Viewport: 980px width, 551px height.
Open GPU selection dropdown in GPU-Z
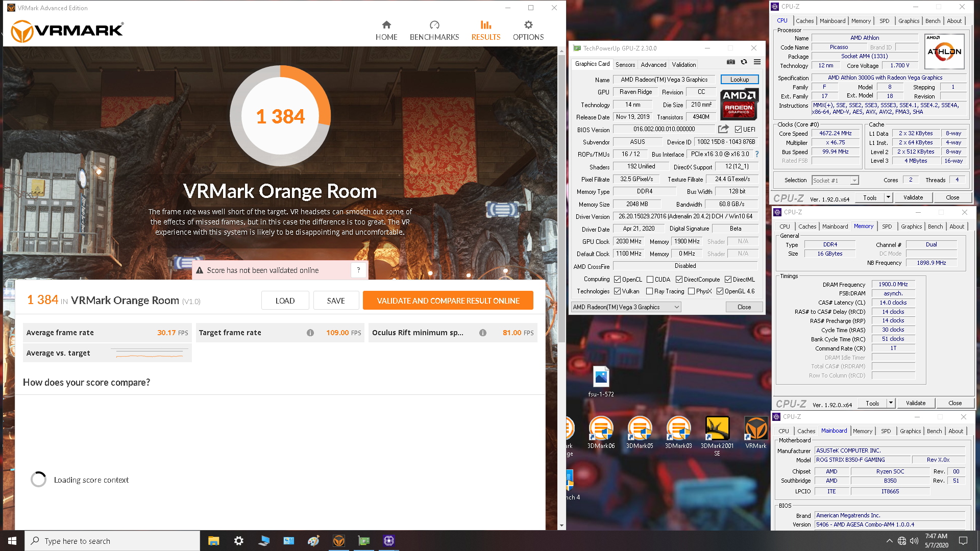(x=626, y=307)
